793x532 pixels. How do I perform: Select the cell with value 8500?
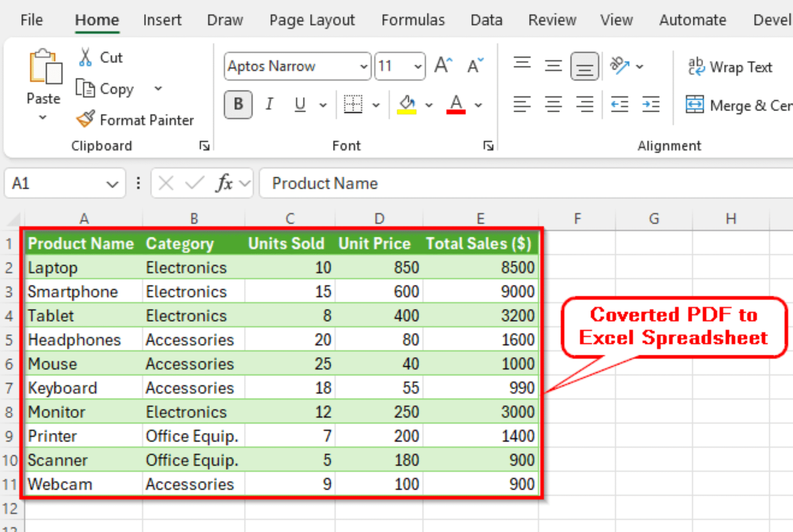[481, 268]
